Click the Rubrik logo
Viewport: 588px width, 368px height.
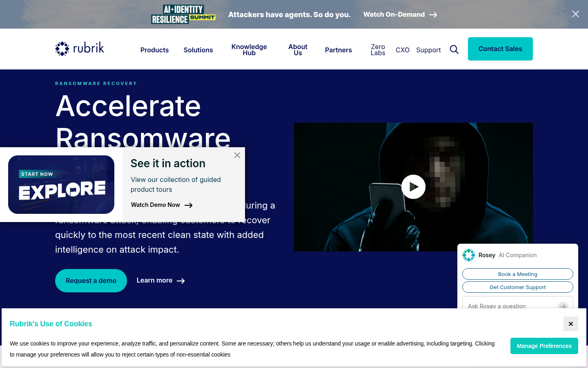[x=80, y=49]
